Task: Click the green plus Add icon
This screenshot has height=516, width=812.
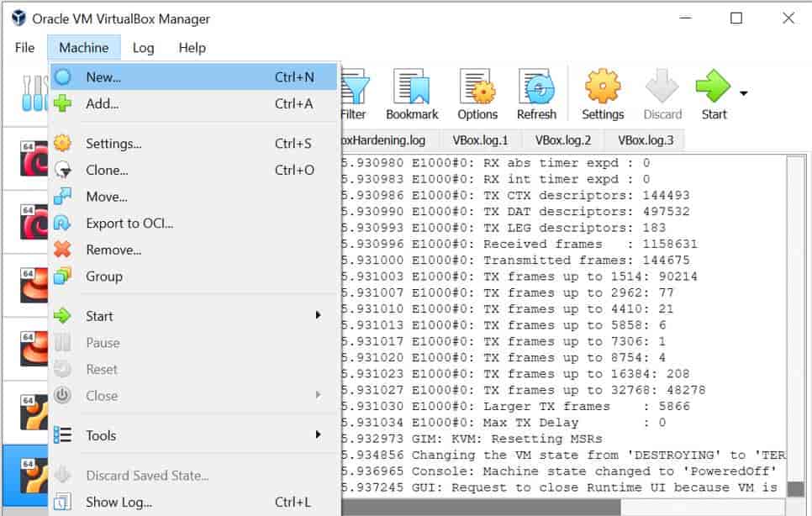Action: click(63, 103)
